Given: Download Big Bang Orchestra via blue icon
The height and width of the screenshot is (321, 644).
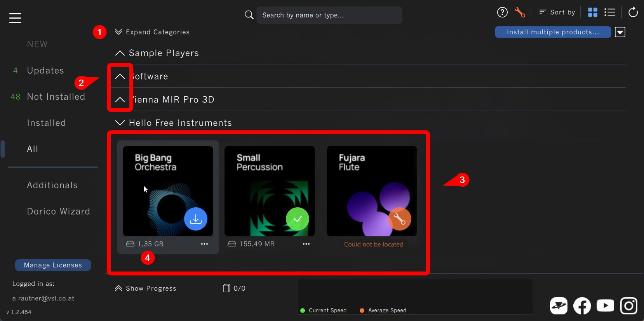Looking at the screenshot, I should 196,219.
